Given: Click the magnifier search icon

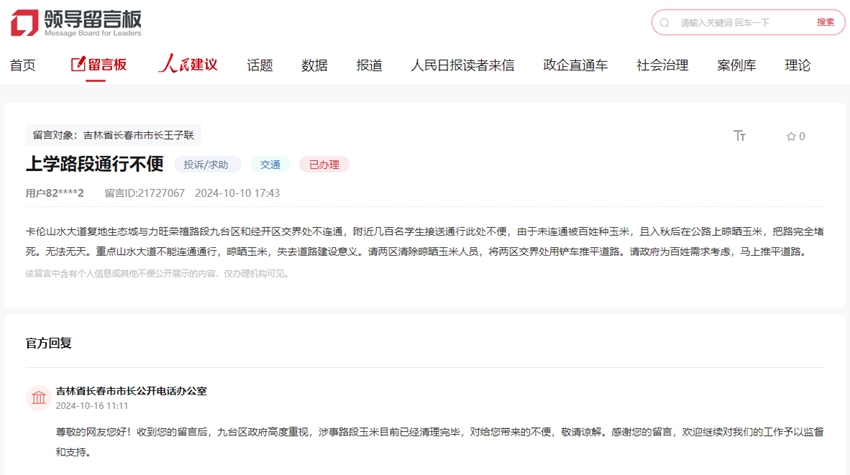Looking at the screenshot, I should [665, 22].
